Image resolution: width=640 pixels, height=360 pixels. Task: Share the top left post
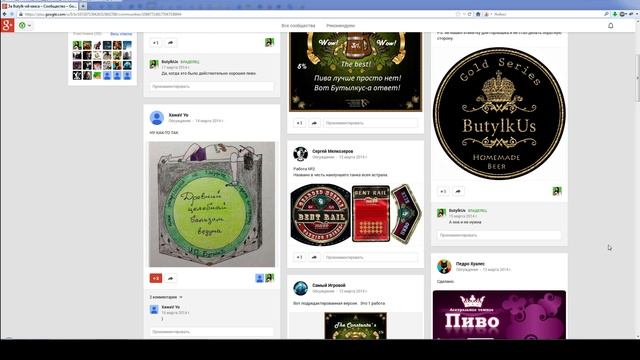pos(171,42)
